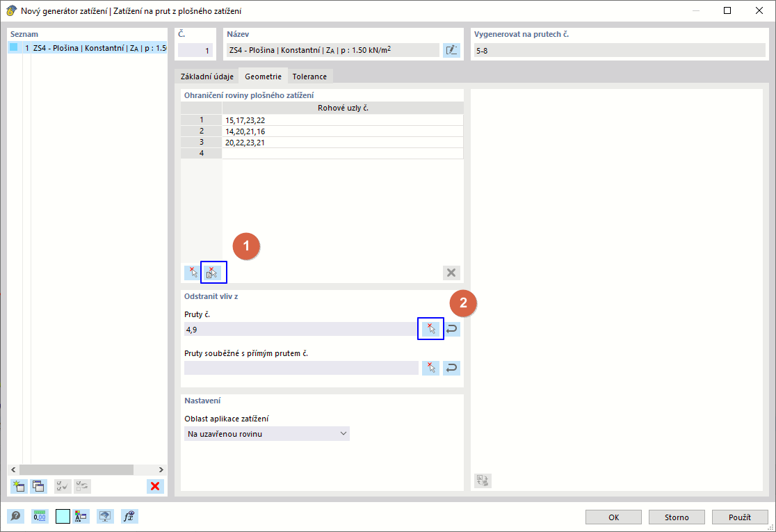Select table cell 15,17,23,22
This screenshot has width=776, height=532.
(x=343, y=120)
